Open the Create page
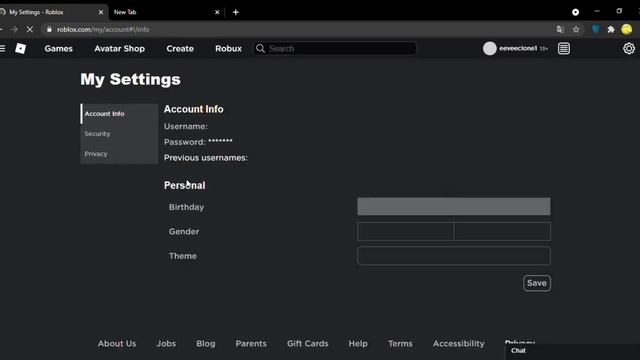Viewport: 640px width, 360px height. pyautogui.click(x=180, y=49)
